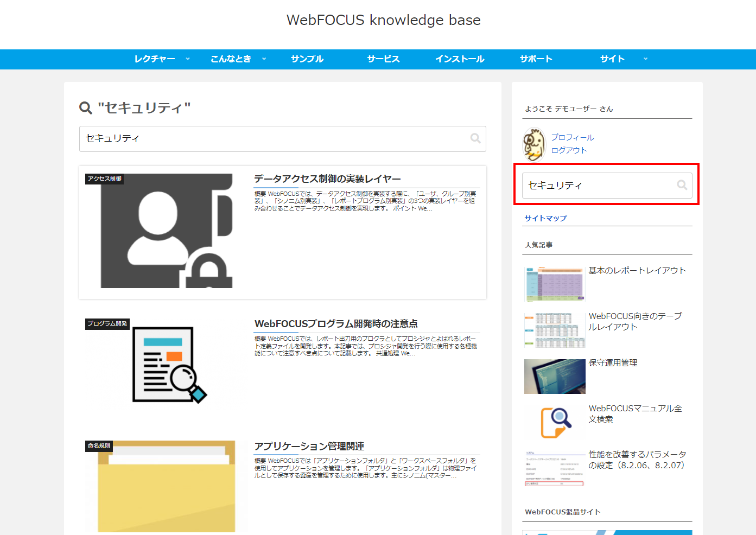Expand the サイト navigation dropdown
This screenshot has height=535, width=756.
pos(645,59)
